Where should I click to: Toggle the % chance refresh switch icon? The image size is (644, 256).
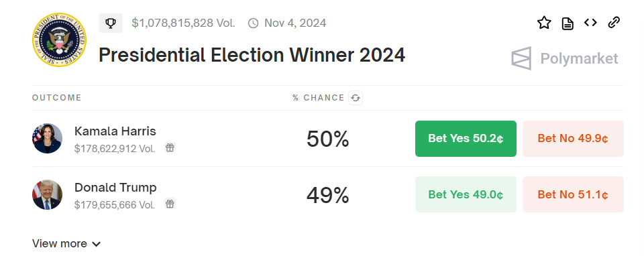tap(356, 98)
